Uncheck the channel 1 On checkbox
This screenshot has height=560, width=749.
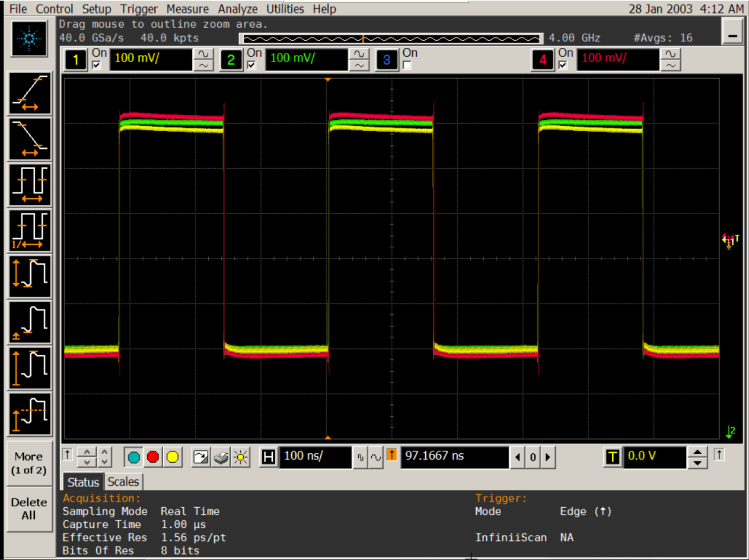(97, 65)
